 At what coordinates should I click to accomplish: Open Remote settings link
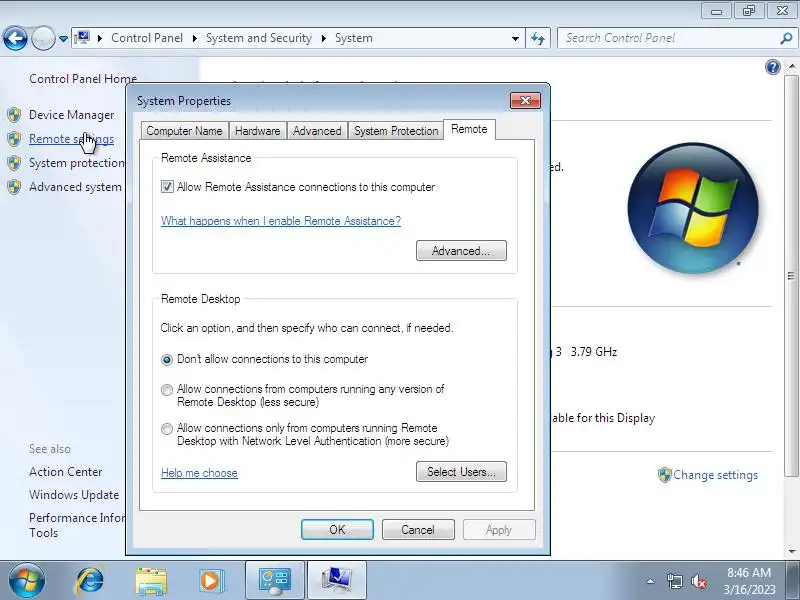[x=71, y=139]
